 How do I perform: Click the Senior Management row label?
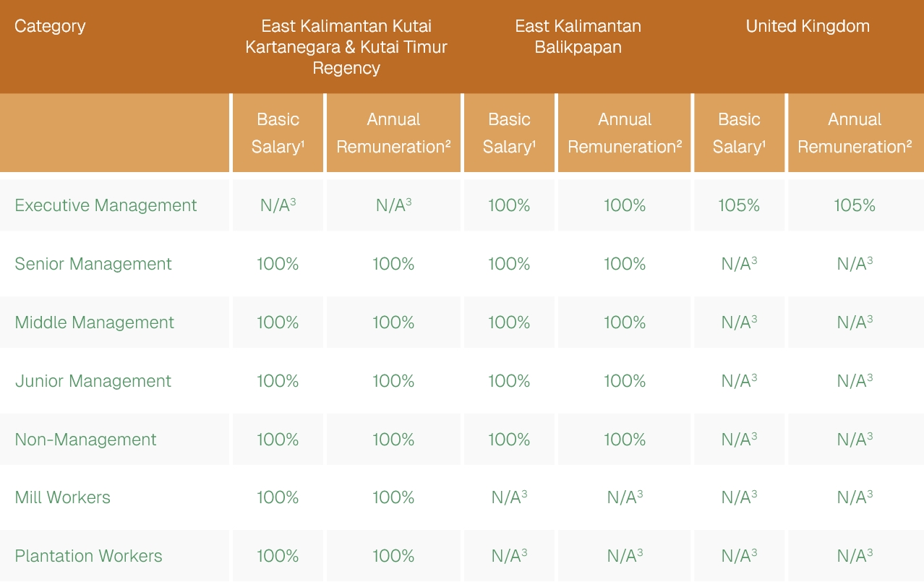pos(93,264)
